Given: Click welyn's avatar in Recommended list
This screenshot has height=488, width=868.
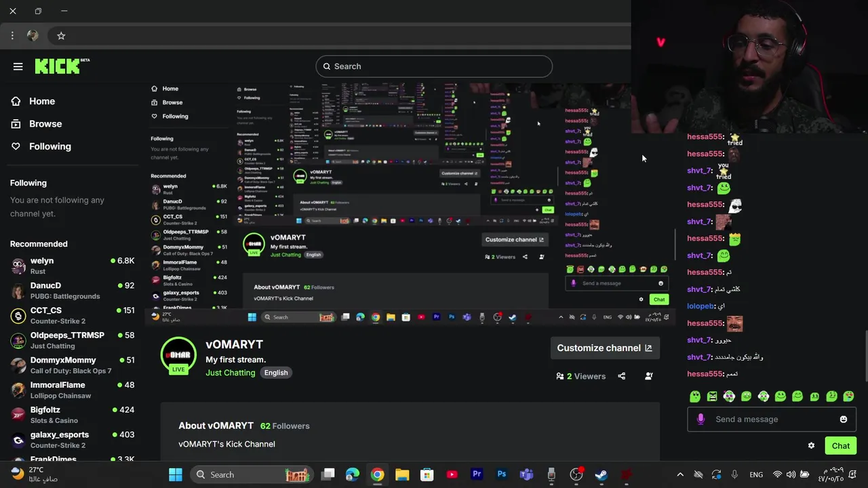Looking at the screenshot, I should 18,266.
